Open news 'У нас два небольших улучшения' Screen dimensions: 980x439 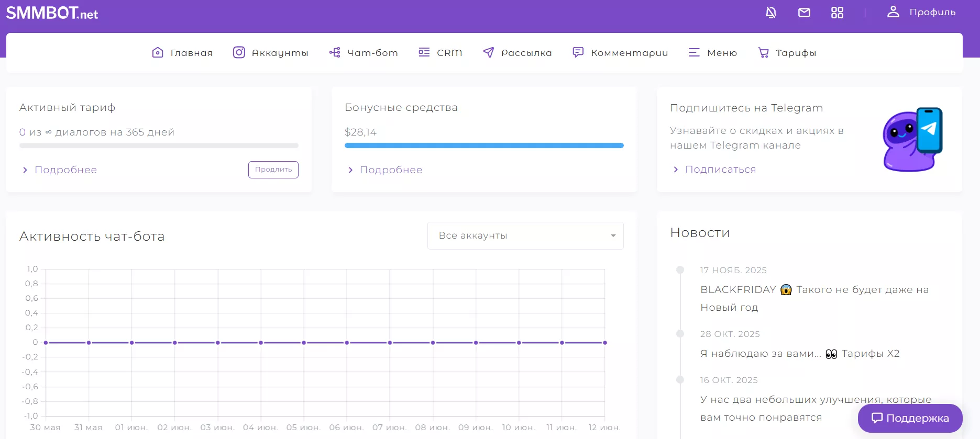tap(816, 408)
